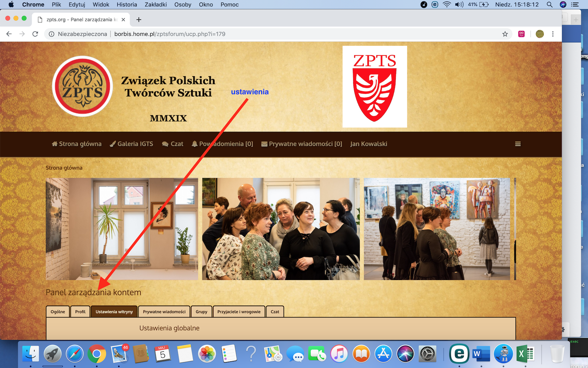The image size is (588, 368).
Task: Open Galeria IGTS from the navbar
Action: (x=132, y=144)
